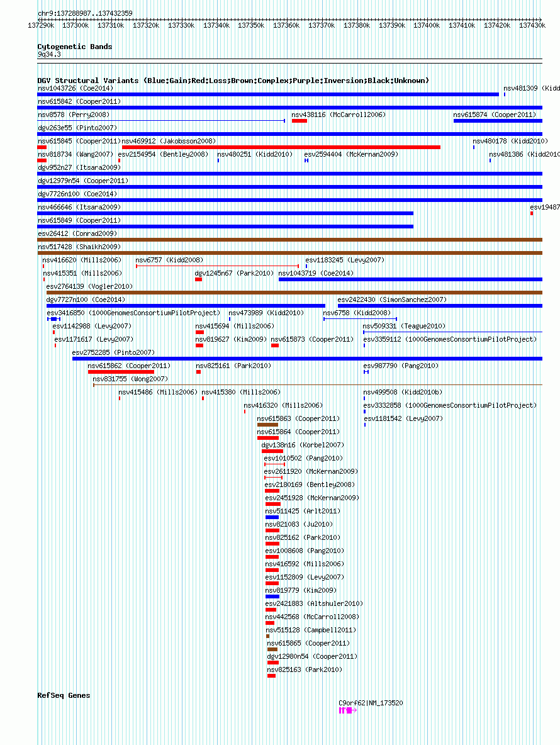Click the nsv8578 (Perry2008) variant label
The image size is (560, 745).
click(x=73, y=115)
